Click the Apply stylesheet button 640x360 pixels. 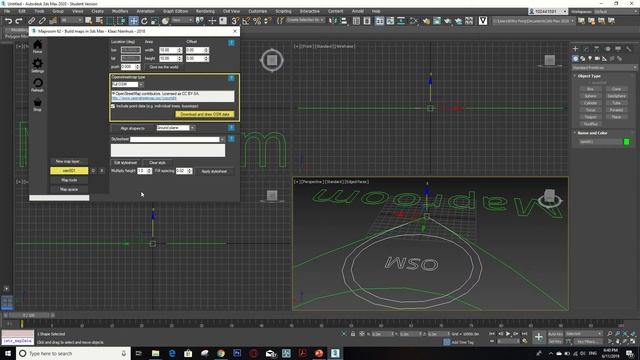tap(214, 171)
